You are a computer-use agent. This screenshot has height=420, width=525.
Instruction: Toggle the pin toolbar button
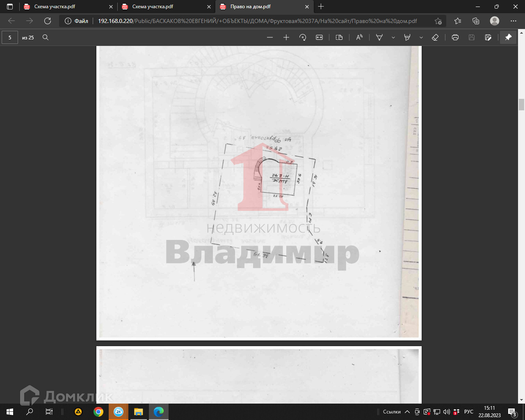[508, 37]
